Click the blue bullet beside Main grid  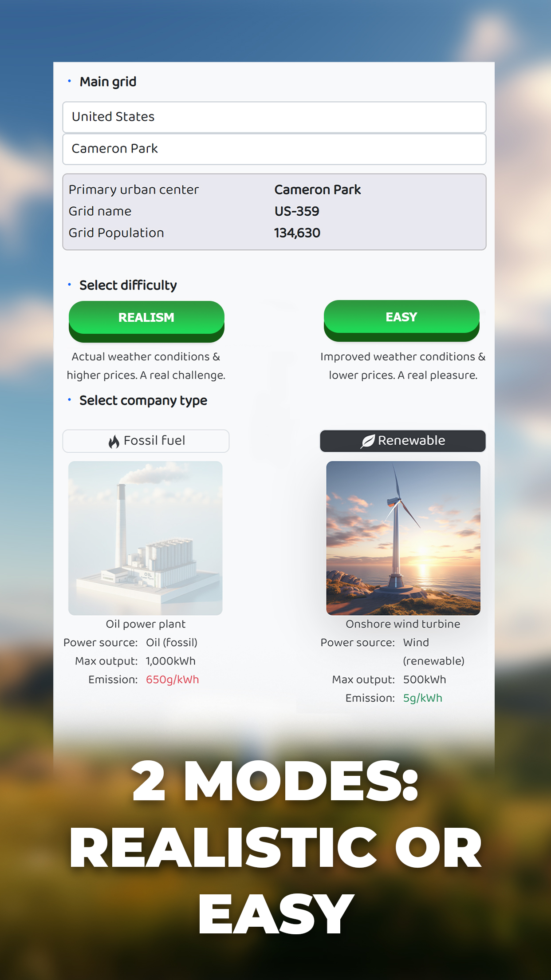[x=69, y=81]
